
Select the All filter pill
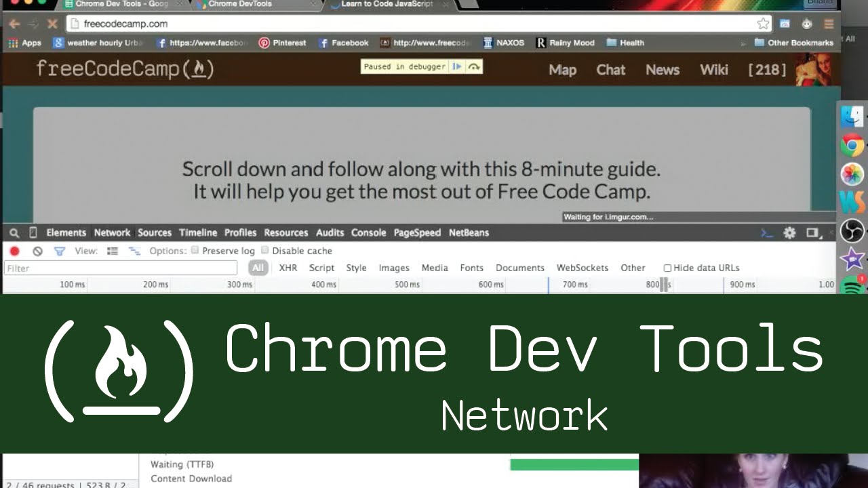pos(258,268)
